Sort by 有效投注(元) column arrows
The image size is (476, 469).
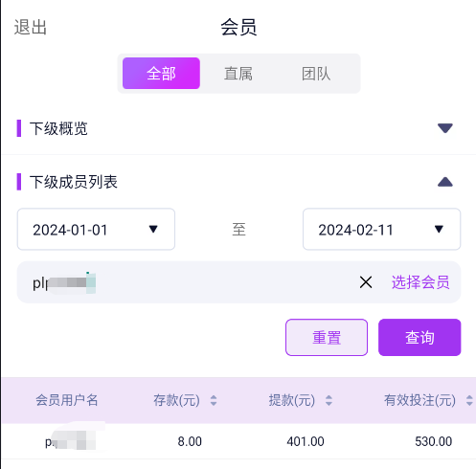(469, 400)
